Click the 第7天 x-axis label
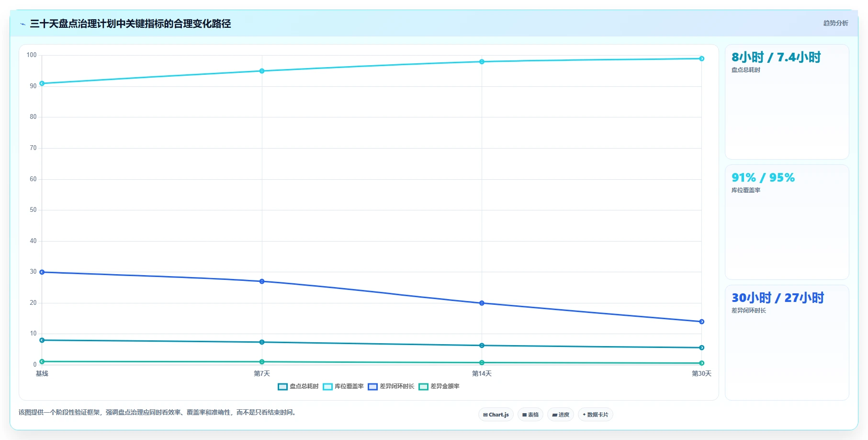 [x=262, y=373]
